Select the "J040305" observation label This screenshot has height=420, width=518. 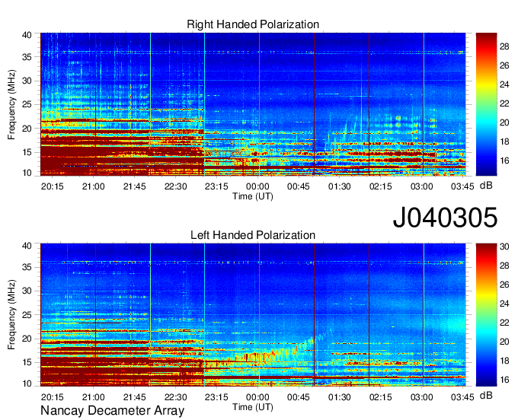coord(445,218)
